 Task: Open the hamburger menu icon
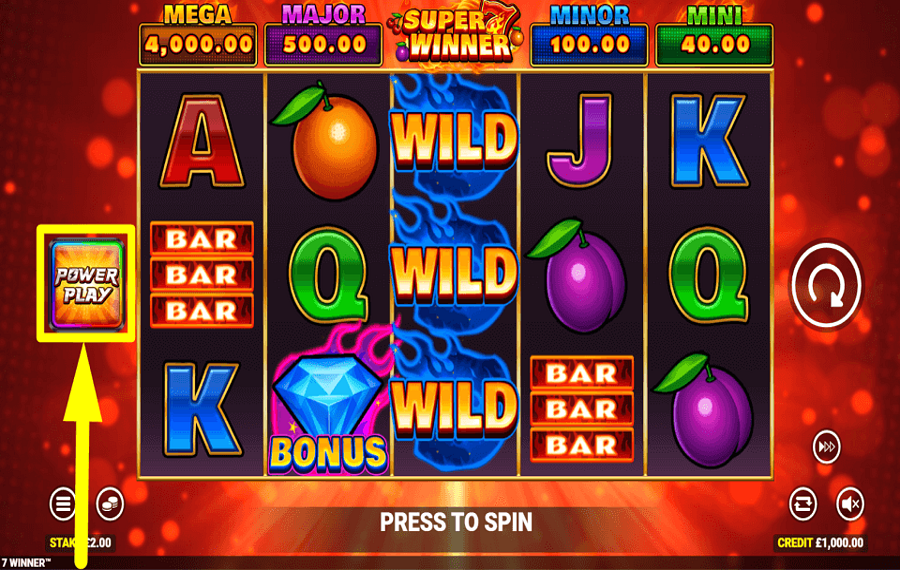(x=63, y=504)
